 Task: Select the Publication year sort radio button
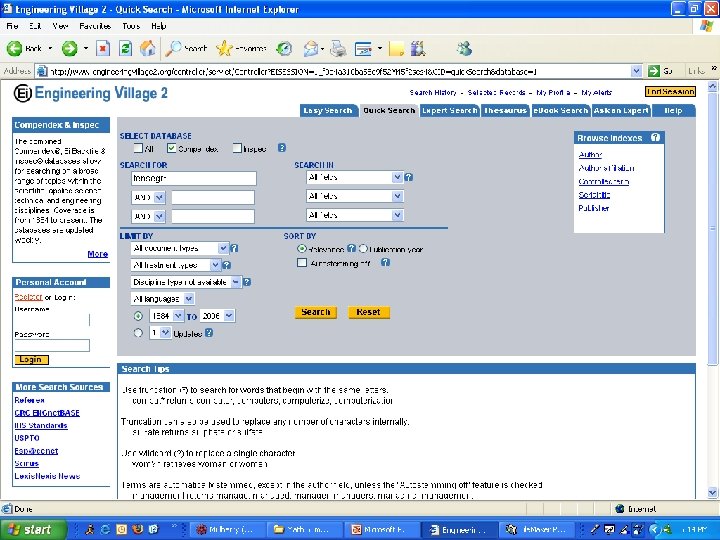363,248
